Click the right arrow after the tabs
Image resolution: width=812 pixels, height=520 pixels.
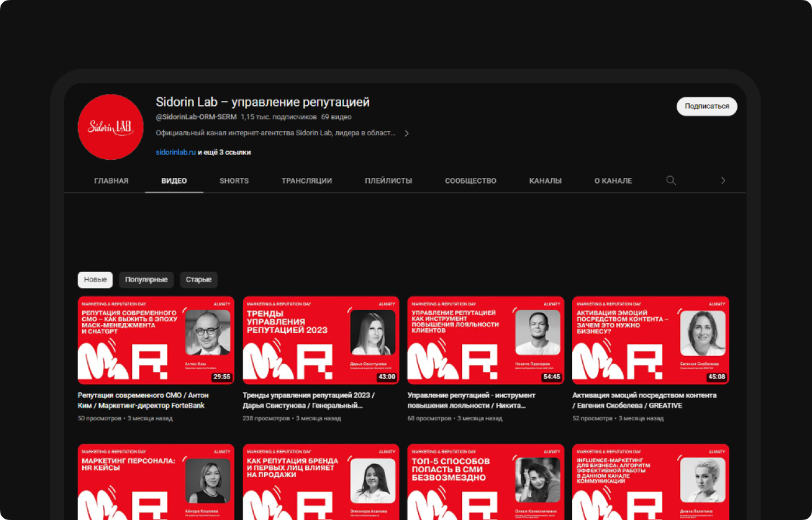[x=723, y=181]
